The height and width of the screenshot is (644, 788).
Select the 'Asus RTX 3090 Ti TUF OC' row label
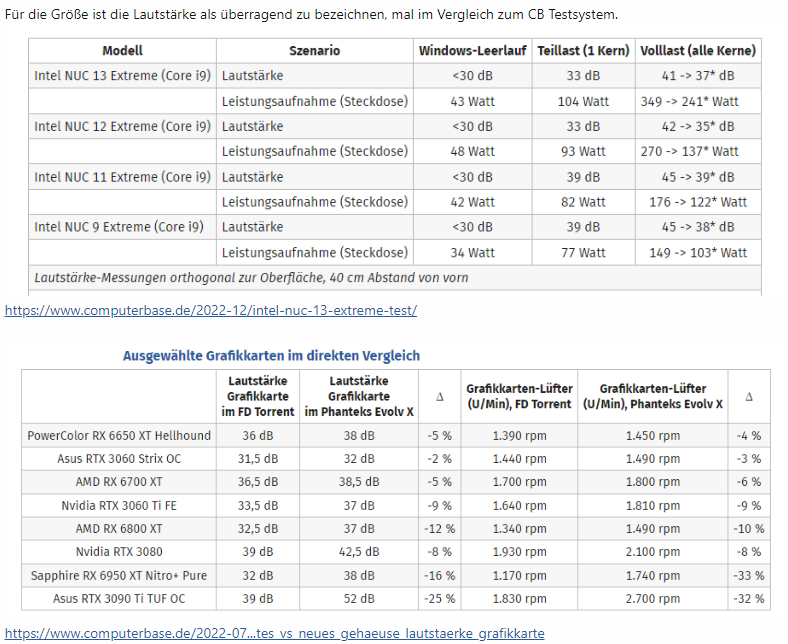click(x=119, y=599)
